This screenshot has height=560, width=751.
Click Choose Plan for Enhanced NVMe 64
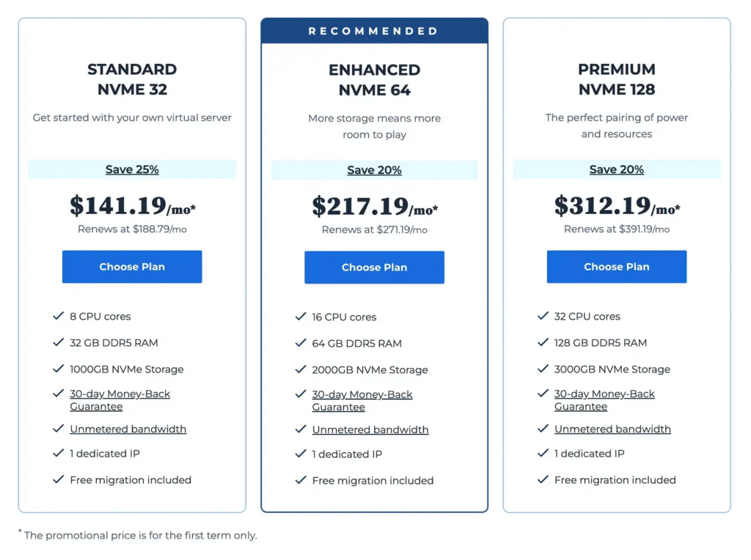point(374,268)
